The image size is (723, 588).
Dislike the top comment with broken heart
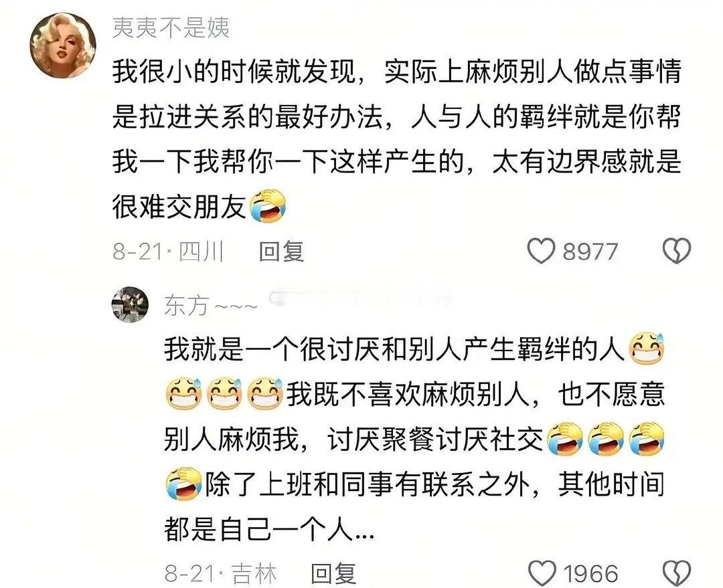(676, 251)
